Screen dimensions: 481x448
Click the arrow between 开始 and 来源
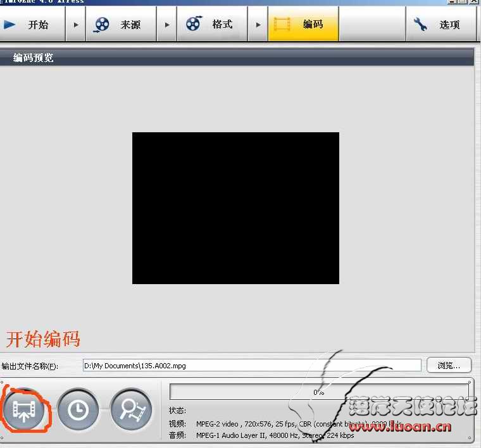(x=76, y=25)
